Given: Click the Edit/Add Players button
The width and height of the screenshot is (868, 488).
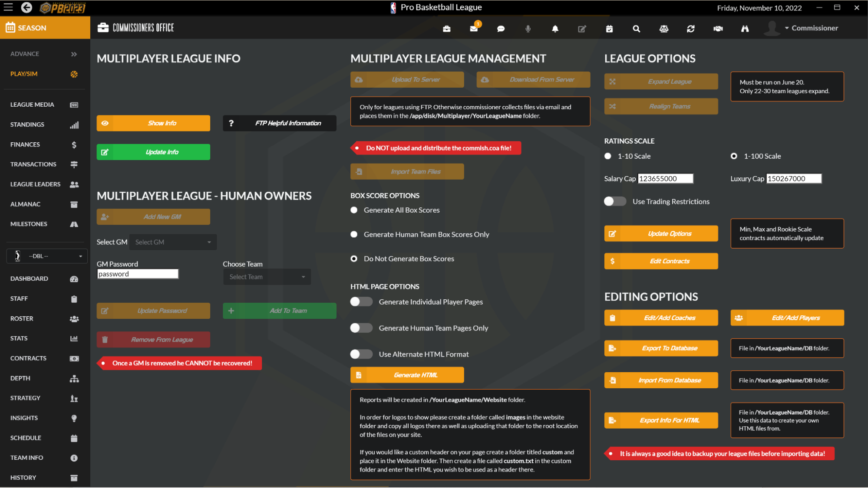Looking at the screenshot, I should coord(787,318).
